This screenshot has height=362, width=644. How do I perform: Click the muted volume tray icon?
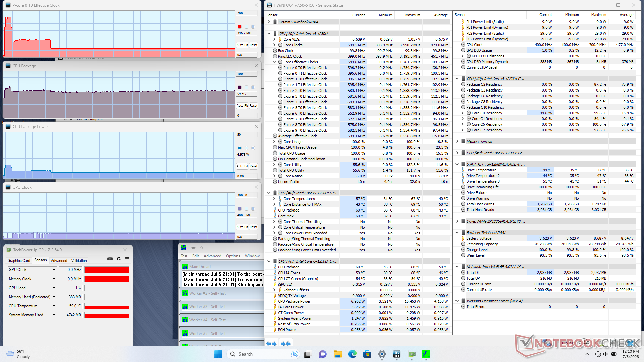pyautogui.click(x=606, y=354)
